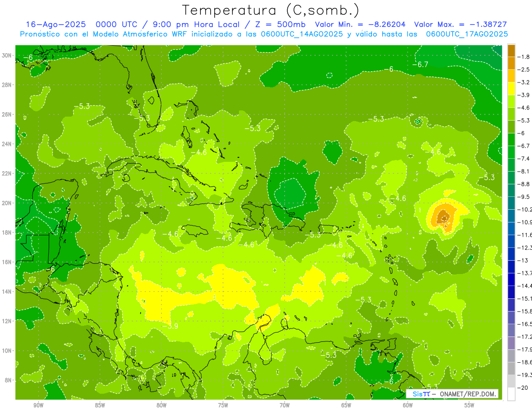Click the "70W" longitude axis label

(285, 406)
